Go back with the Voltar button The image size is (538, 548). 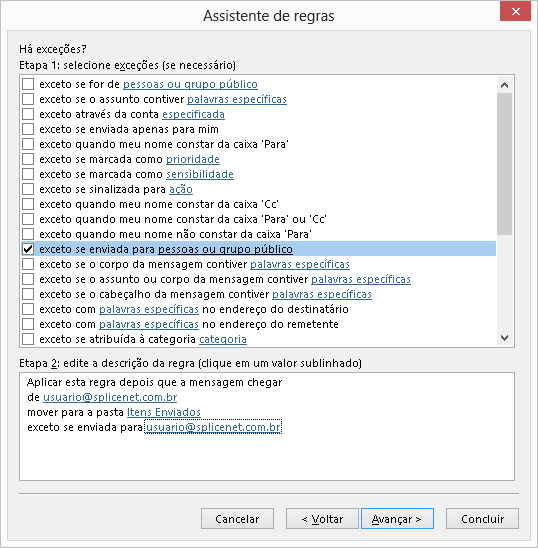pos(322,519)
